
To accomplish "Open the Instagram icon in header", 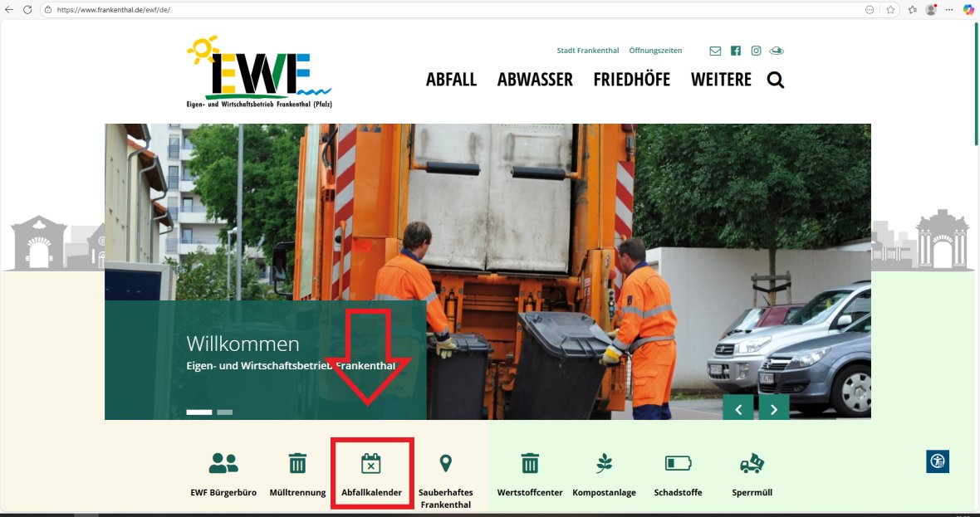I will click(756, 51).
